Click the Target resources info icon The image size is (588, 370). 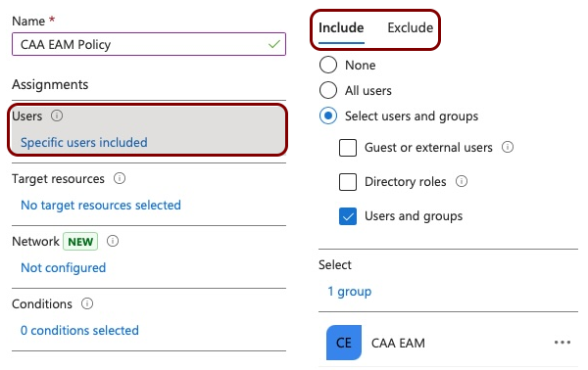(120, 178)
